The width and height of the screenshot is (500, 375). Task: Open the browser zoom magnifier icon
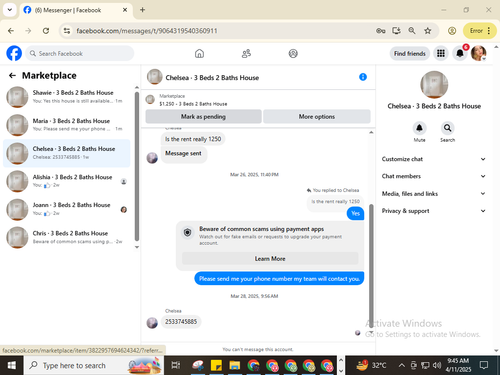coord(412,31)
